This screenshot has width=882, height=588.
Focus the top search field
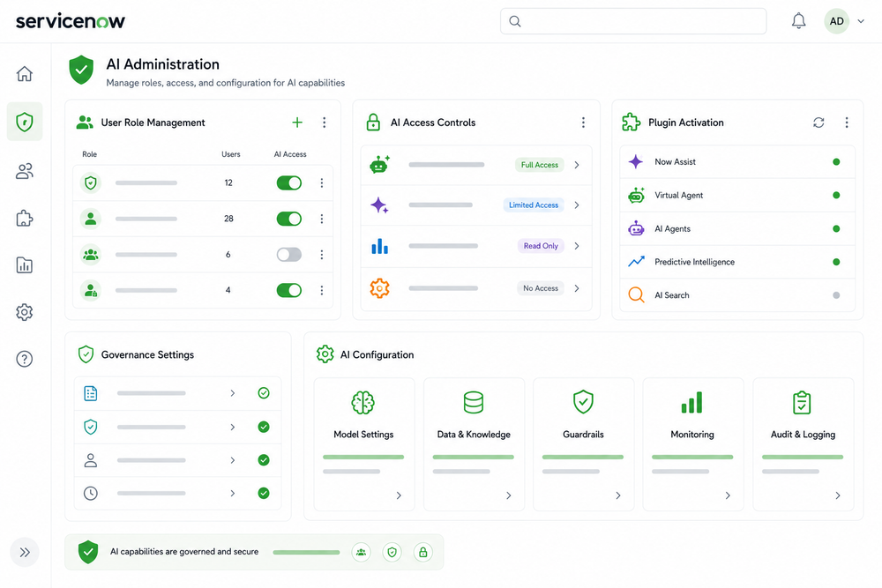(x=633, y=21)
